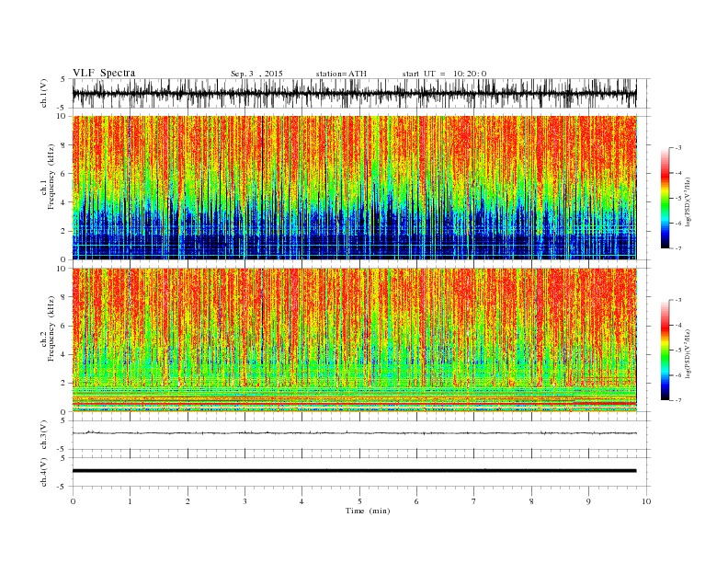Click the "-4" label on ch.2 colorbar

[x=677, y=325]
